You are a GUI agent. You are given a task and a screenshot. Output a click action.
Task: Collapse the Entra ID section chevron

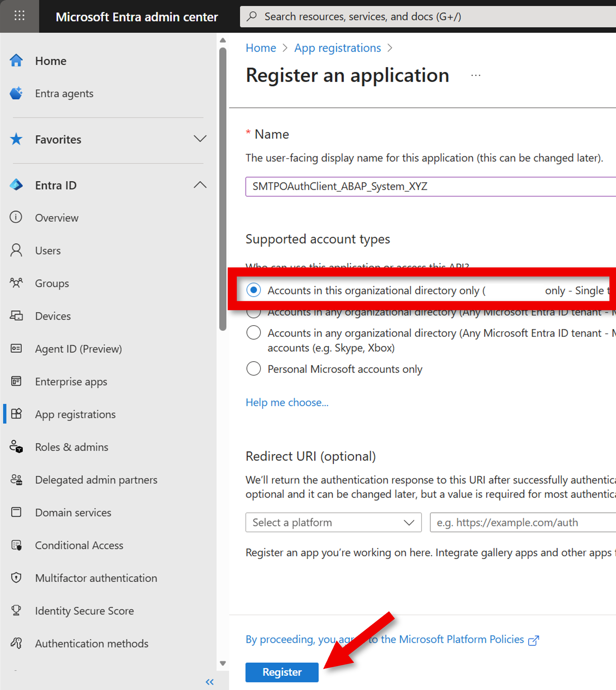pyautogui.click(x=200, y=184)
